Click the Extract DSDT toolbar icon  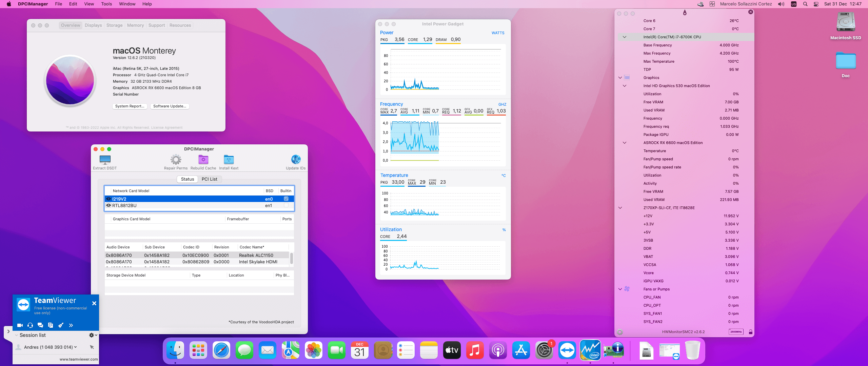[x=105, y=160]
